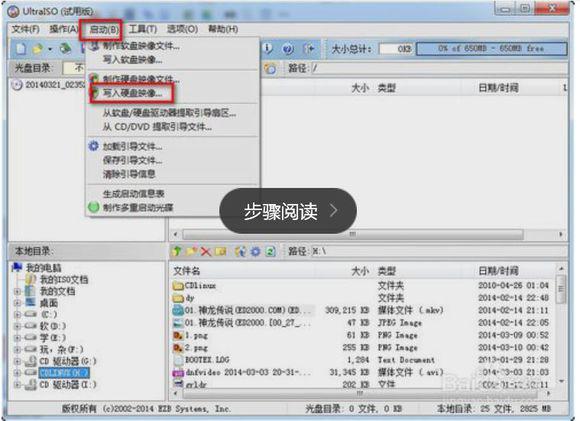Click the local 路径 field showing X:\
This screenshot has width=580, height=421.
click(x=439, y=252)
